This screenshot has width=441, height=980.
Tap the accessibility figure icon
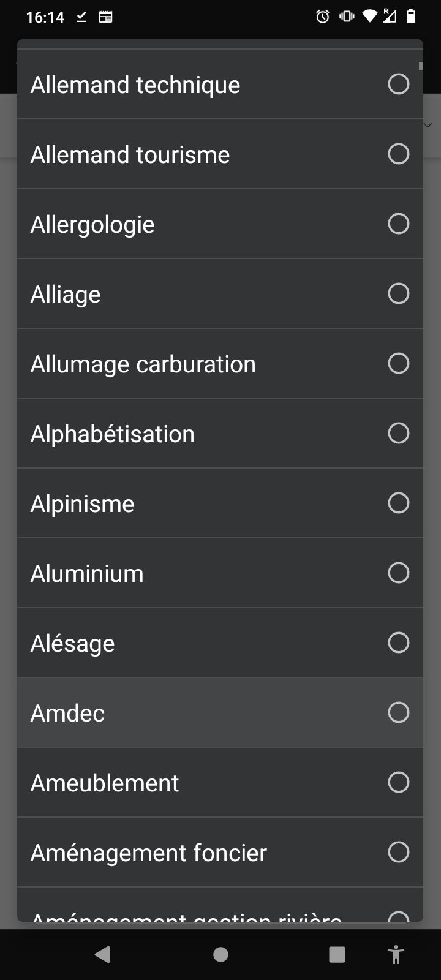396,954
